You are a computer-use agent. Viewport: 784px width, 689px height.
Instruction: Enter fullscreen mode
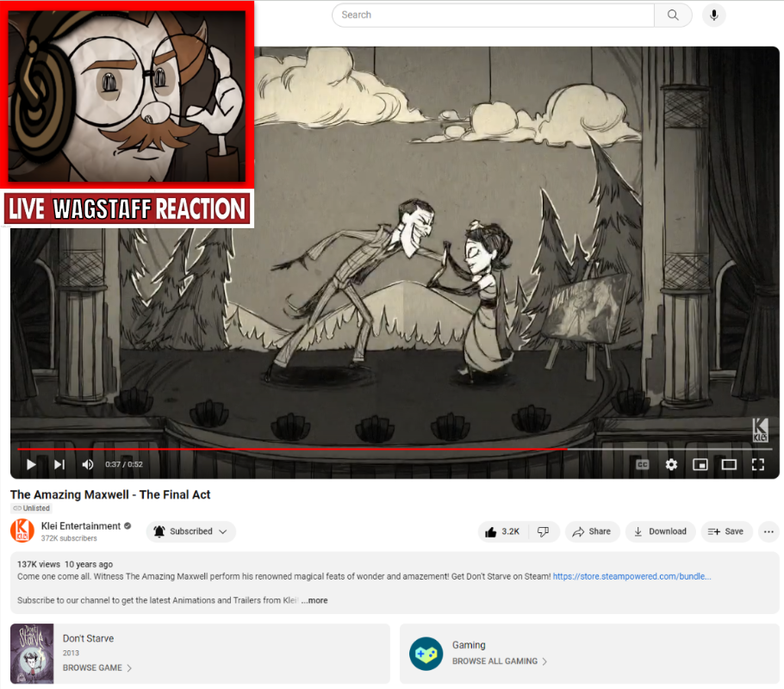coord(758,464)
